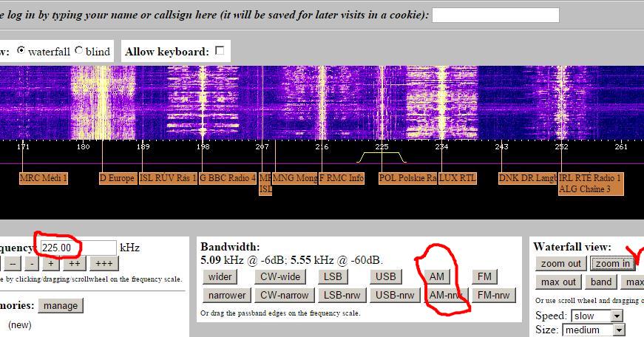Viewport: 644px width, 337px height.
Task: Tune to the D Europe station label
Action: pyautogui.click(x=118, y=178)
